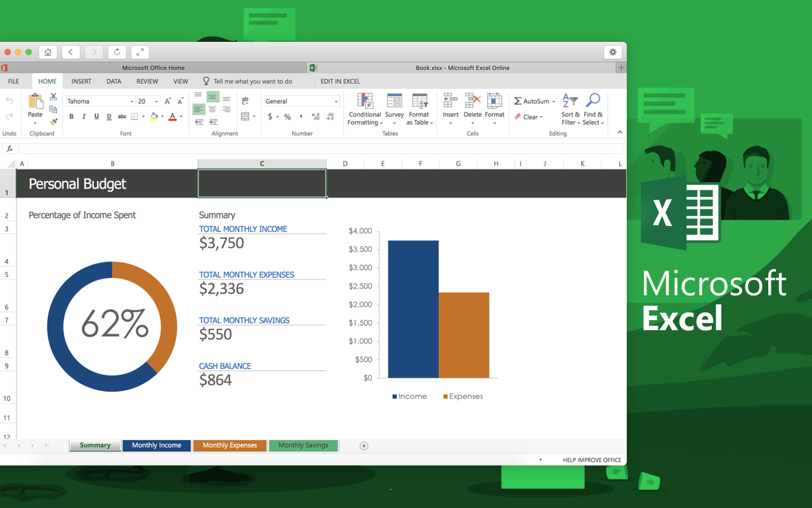The height and width of the screenshot is (508, 812).
Task: Increase font size with the Grow Font icon
Action: tap(168, 101)
